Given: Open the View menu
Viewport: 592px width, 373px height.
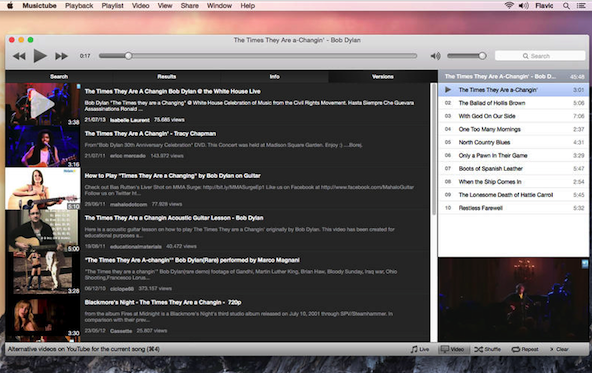Looking at the screenshot, I should coord(165,6).
